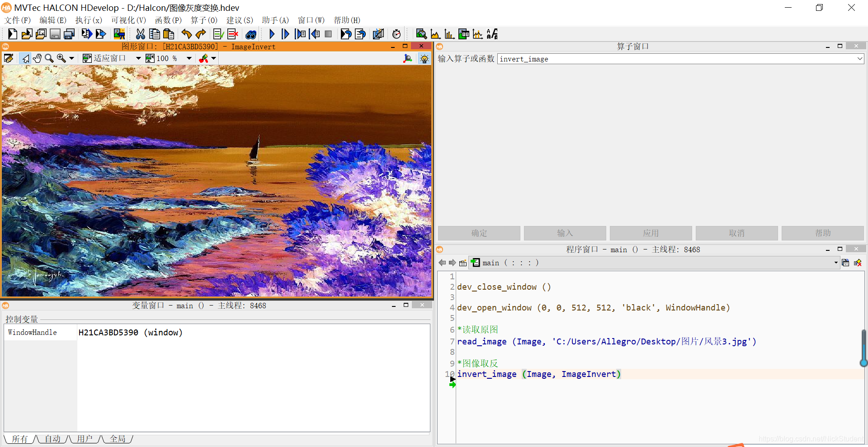Open a program file with the folder icon
This screenshot has height=447, width=868.
(x=27, y=34)
